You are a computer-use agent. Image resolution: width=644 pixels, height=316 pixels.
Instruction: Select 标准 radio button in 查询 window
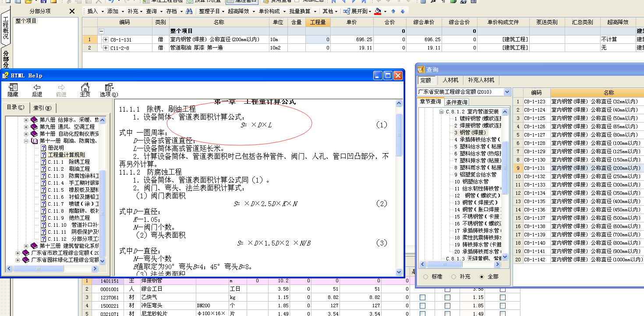[x=425, y=277]
